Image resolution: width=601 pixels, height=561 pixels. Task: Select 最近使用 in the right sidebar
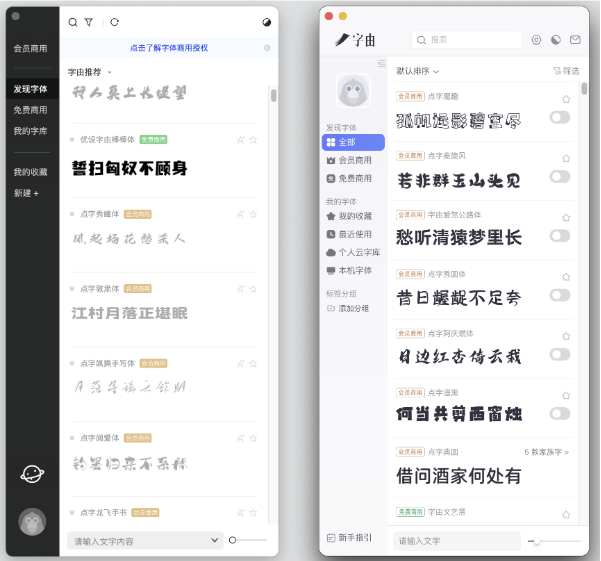coord(358,234)
